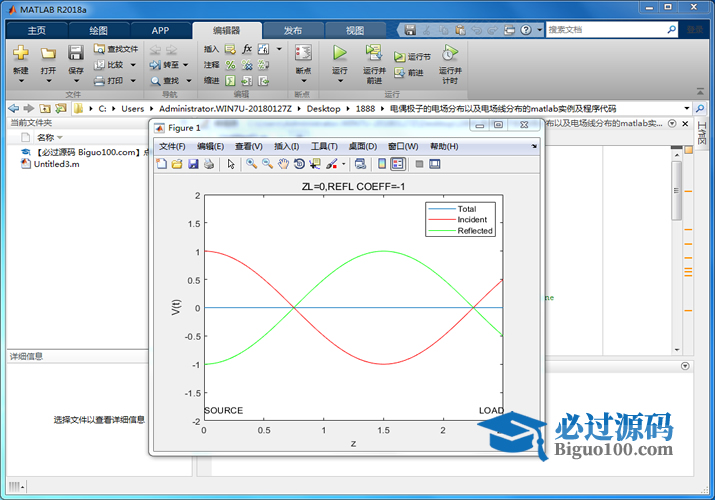
Task: Select the Pan hand tool in Figure 1
Action: pos(283,164)
